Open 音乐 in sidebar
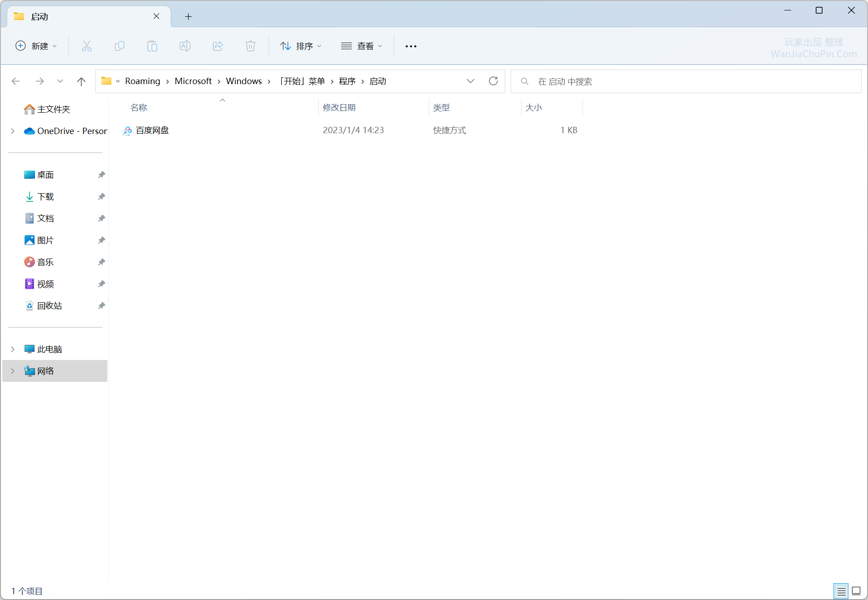This screenshot has width=868, height=600. click(x=45, y=262)
